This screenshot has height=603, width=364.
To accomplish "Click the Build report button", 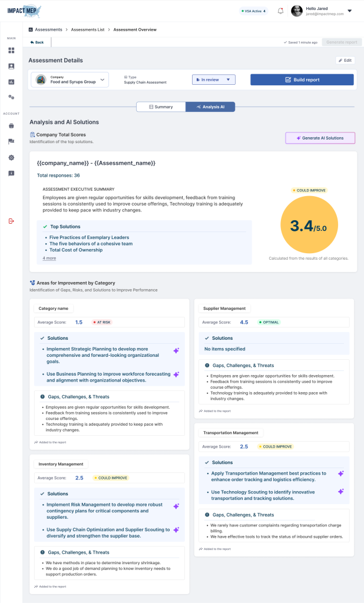I will pyautogui.click(x=302, y=79).
